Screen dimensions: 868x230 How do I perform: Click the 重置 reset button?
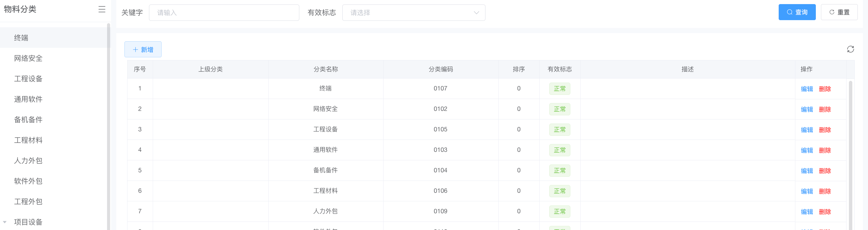click(839, 12)
